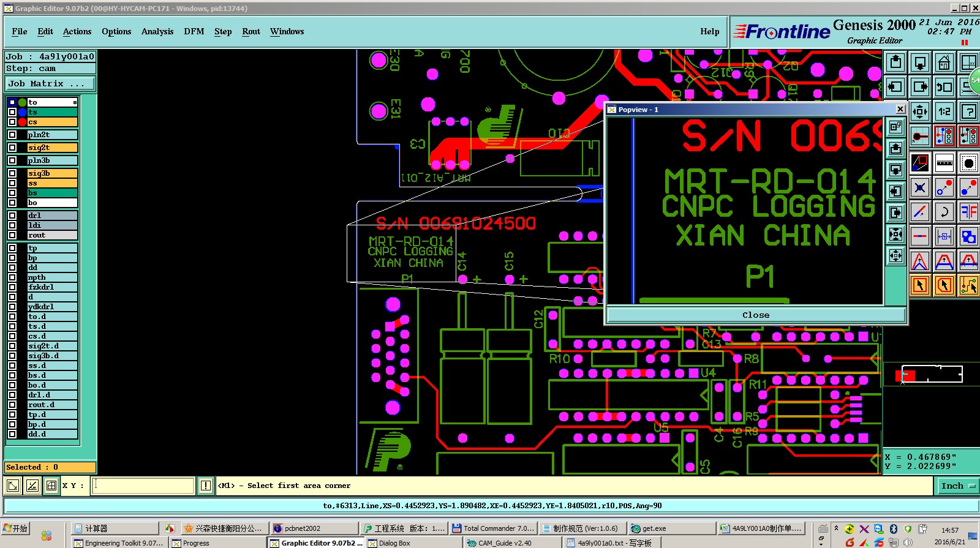Viewport: 980px width, 548px height.
Task: Open the Help dropdown menu
Action: coord(710,31)
